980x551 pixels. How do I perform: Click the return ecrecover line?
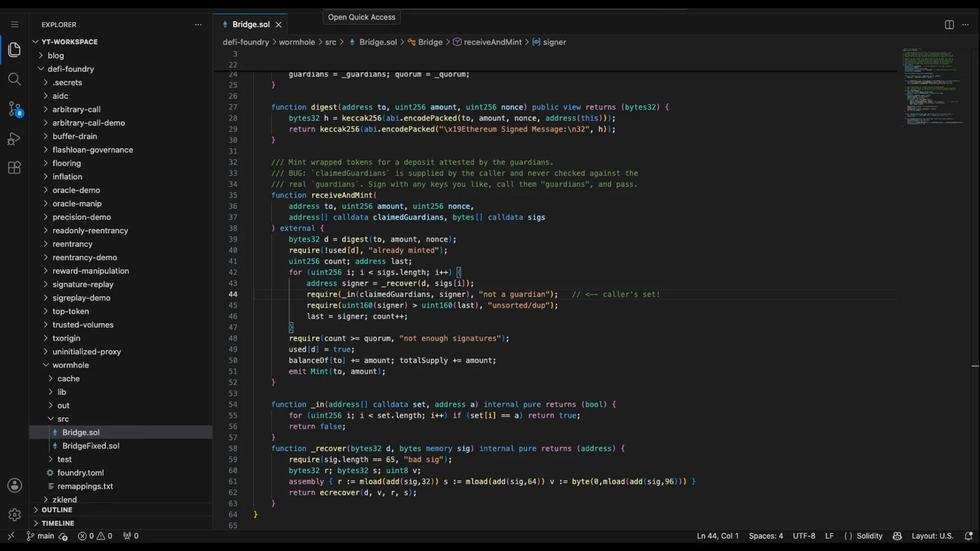(353, 493)
